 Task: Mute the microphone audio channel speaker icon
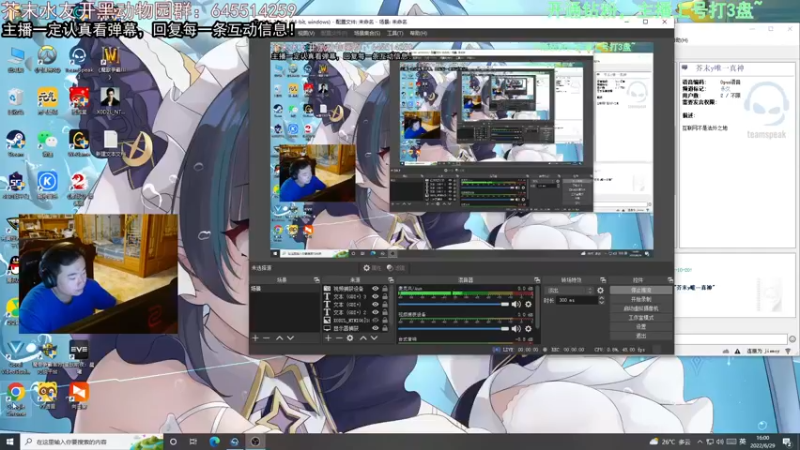(x=516, y=304)
